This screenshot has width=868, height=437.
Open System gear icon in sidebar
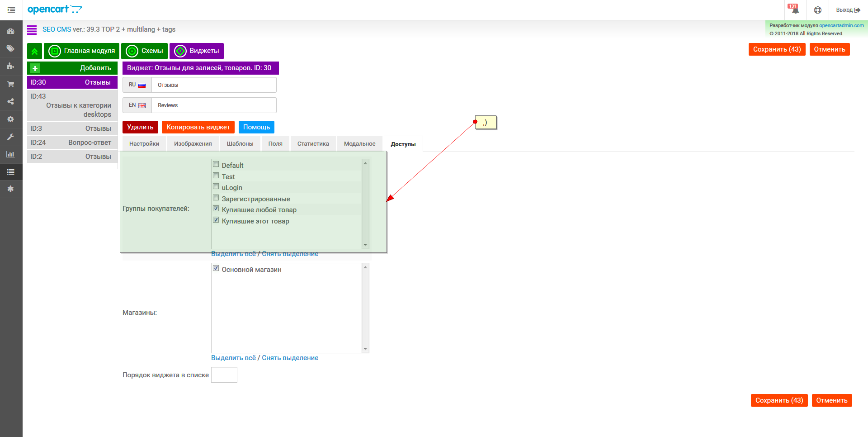pyautogui.click(x=10, y=119)
